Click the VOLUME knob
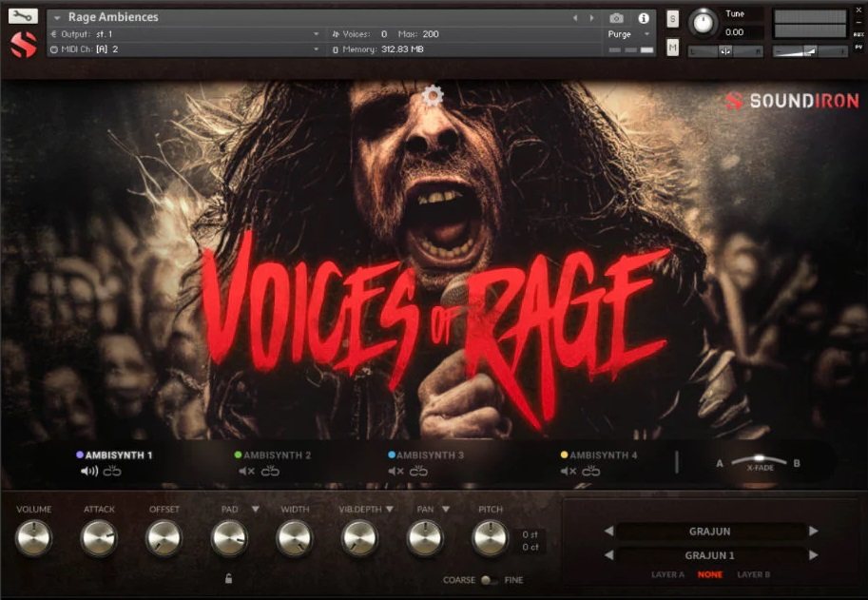The width and height of the screenshot is (868, 600). coord(34,538)
